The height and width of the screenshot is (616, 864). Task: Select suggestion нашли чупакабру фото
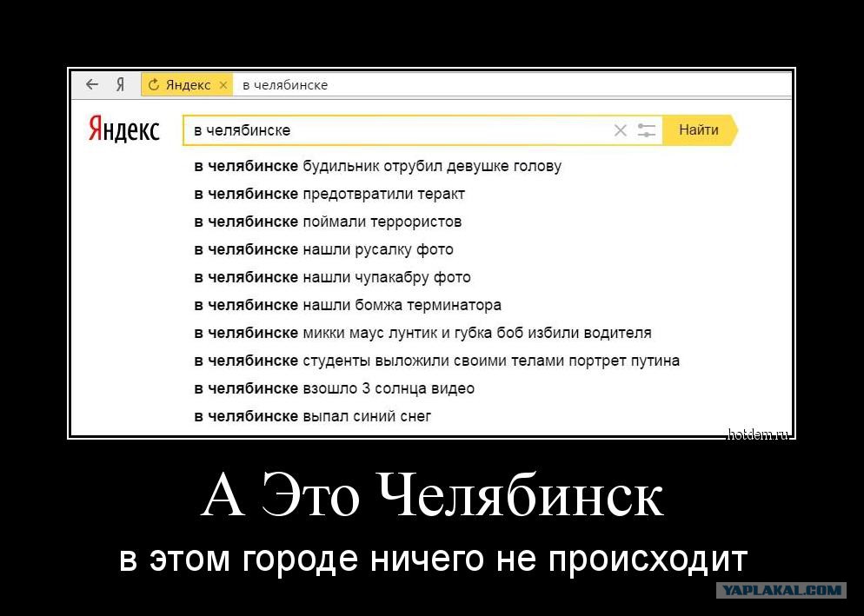click(332, 277)
